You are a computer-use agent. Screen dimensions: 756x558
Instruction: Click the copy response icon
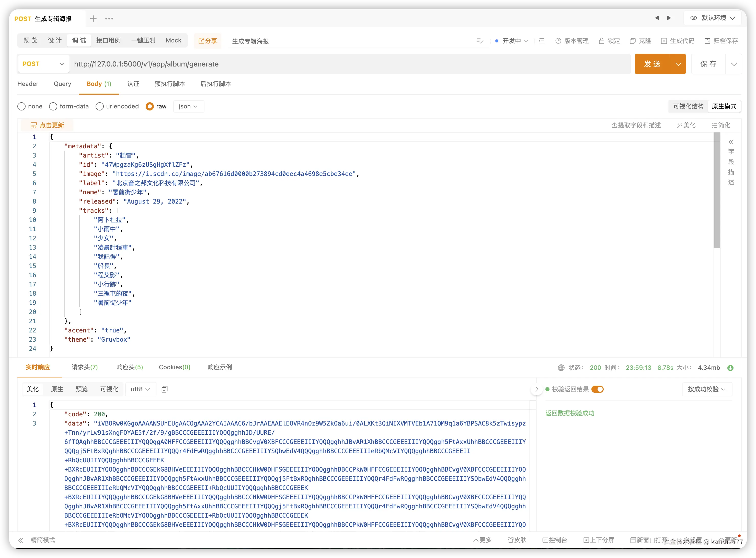coord(164,389)
